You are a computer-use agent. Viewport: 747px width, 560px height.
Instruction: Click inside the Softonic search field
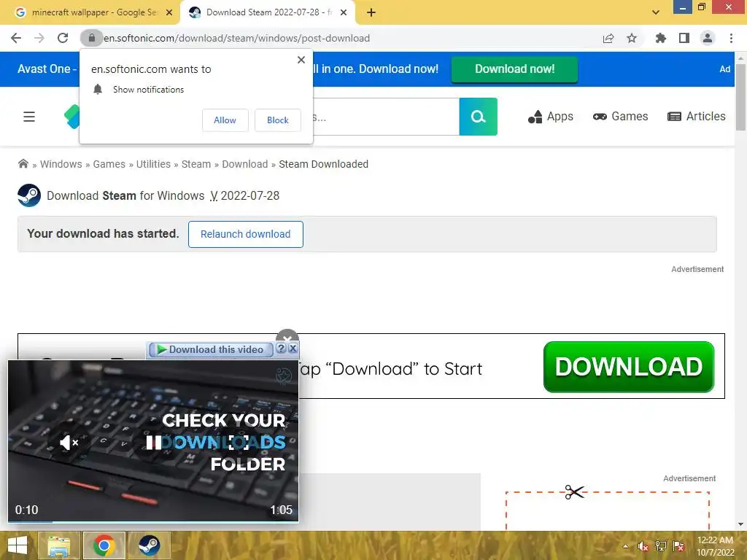pos(386,117)
